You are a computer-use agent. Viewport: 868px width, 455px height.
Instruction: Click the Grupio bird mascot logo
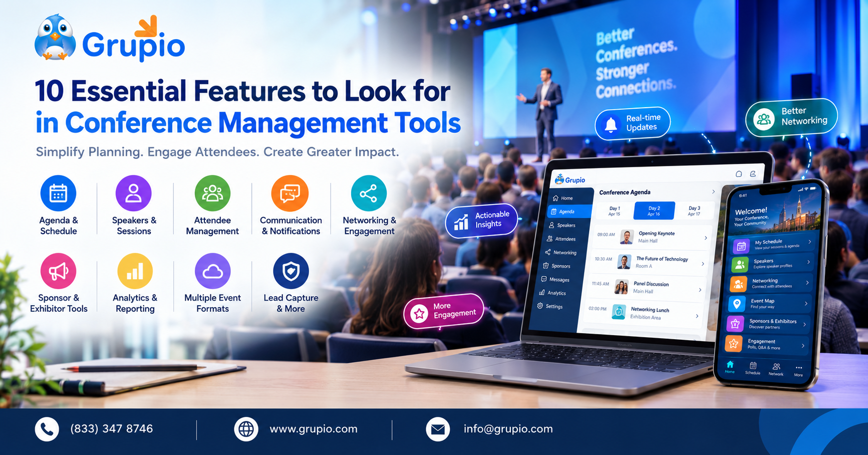point(55,38)
